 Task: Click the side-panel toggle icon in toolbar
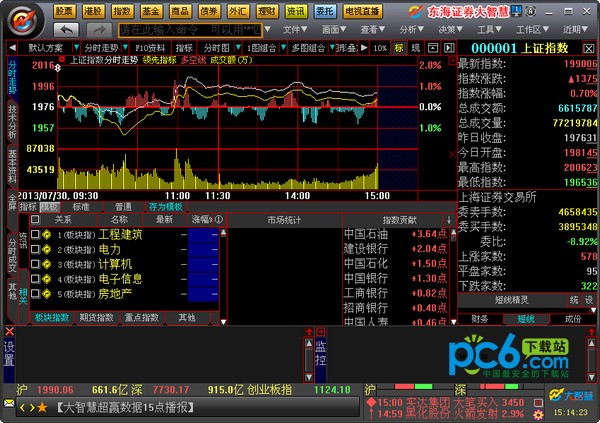point(449,48)
